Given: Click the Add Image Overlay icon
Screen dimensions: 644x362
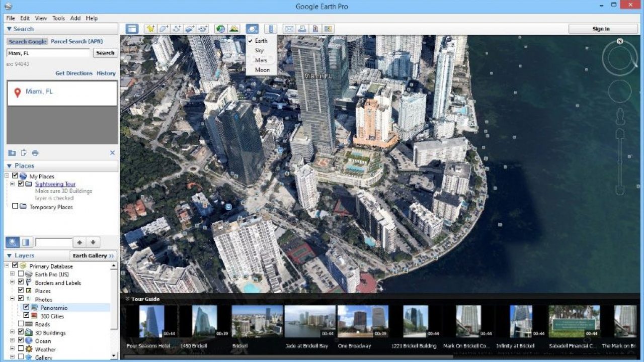Looking at the screenshot, I should click(x=190, y=29).
